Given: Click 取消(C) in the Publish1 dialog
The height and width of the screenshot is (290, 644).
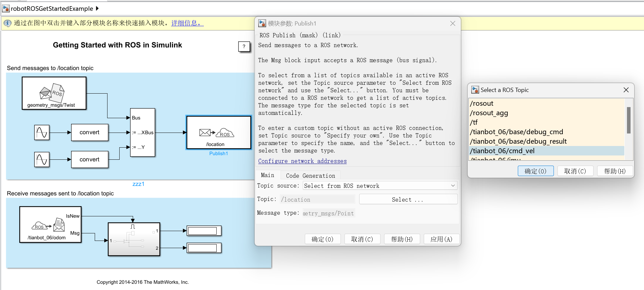Looking at the screenshot, I should tap(362, 239).
